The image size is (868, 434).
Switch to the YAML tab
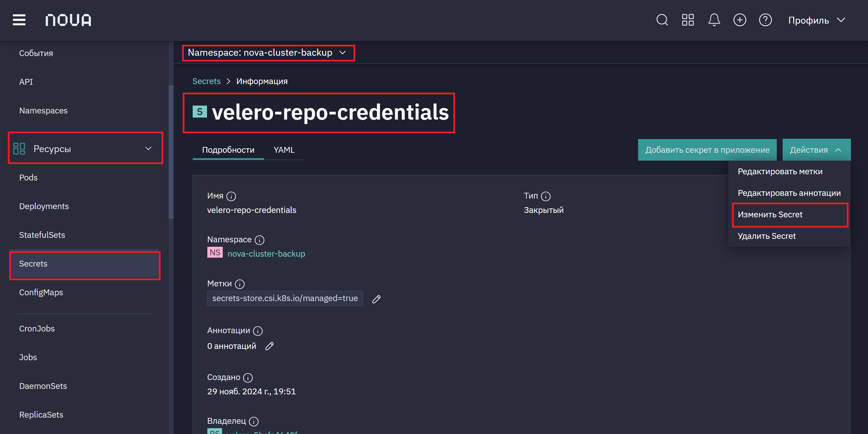(x=284, y=150)
